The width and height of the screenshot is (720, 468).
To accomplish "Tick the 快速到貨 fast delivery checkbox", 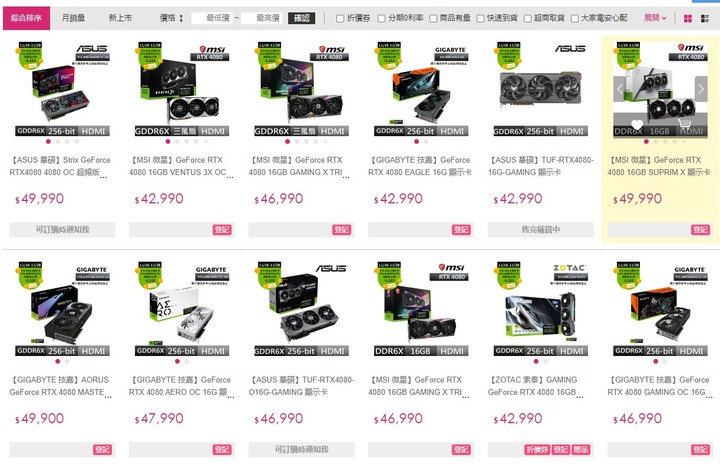I will pos(480,18).
